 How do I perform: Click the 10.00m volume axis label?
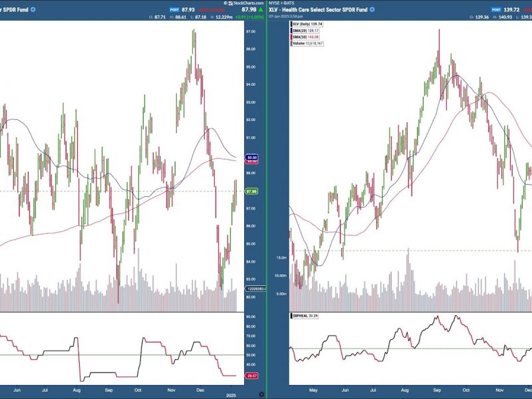[281, 276]
